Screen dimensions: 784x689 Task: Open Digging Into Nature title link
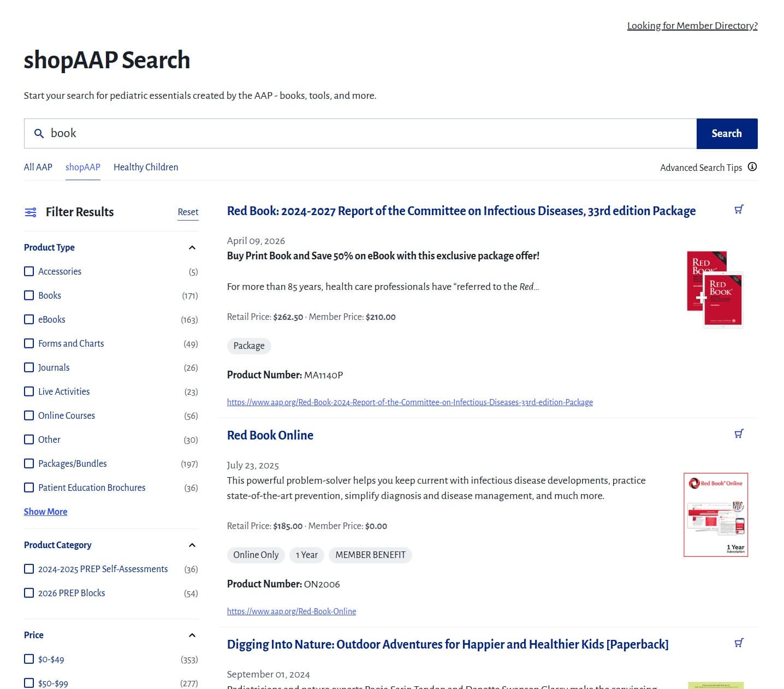448,644
